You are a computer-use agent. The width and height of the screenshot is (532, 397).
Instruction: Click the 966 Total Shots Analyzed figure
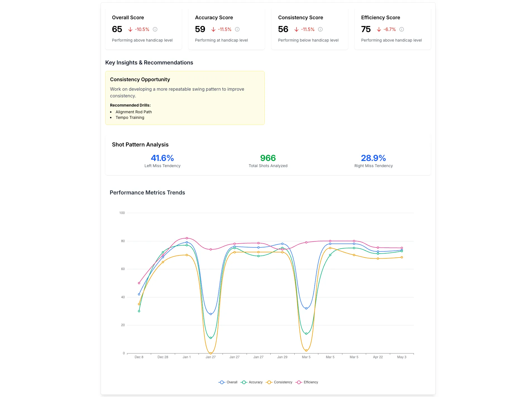(268, 158)
